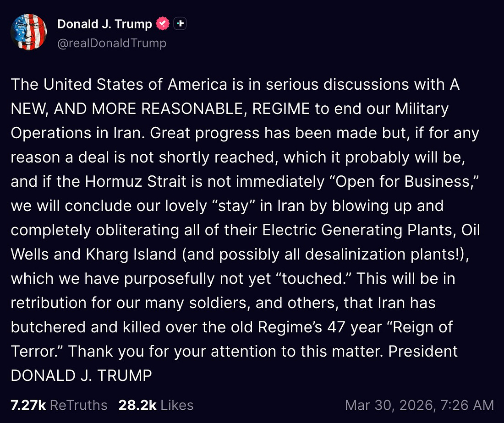
Task: Click the Likes label
Action: pos(177,405)
